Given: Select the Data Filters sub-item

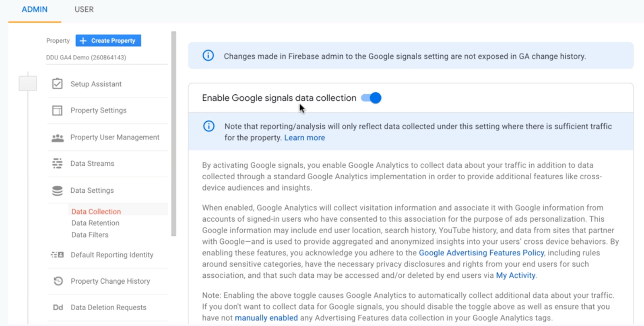Looking at the screenshot, I should [90, 235].
